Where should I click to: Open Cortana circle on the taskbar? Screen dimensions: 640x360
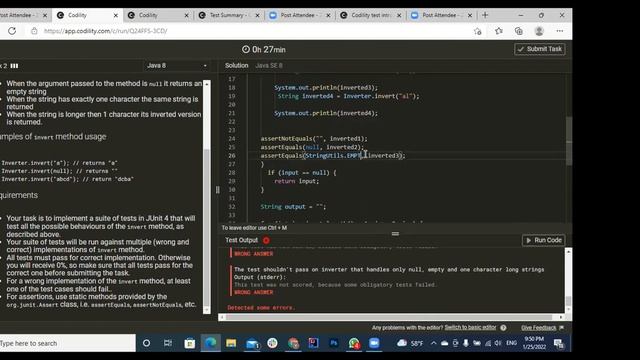pyautogui.click(x=146, y=343)
